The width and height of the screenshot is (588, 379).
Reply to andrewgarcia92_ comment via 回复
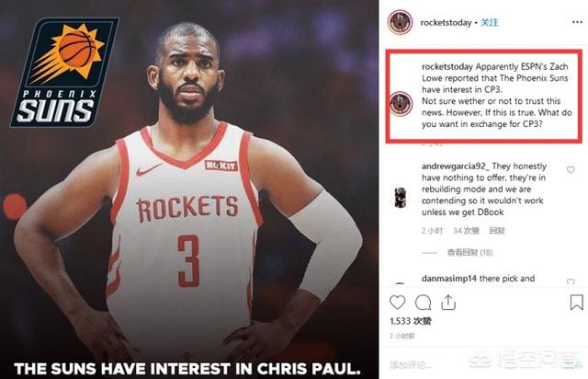click(497, 231)
